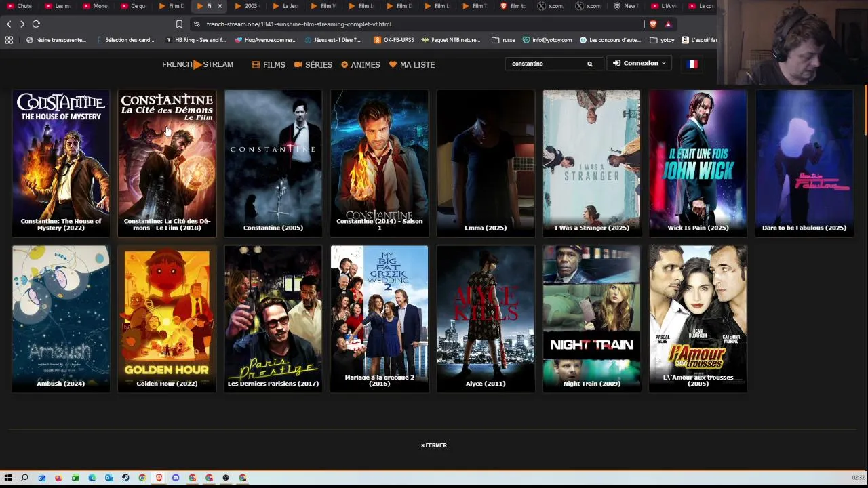This screenshot has height=488, width=868.
Task: Open the 'OK-FB-URSS' bookmark
Action: [x=394, y=40]
